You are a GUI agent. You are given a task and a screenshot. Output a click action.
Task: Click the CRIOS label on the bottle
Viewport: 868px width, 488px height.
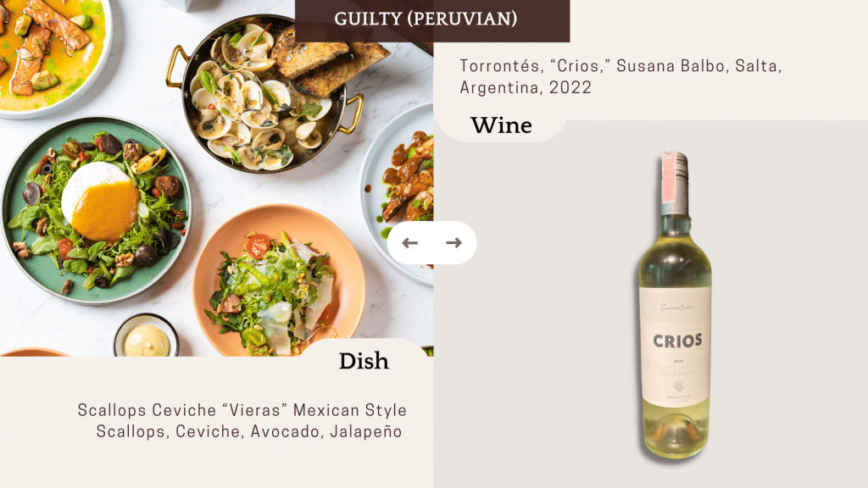tap(677, 341)
